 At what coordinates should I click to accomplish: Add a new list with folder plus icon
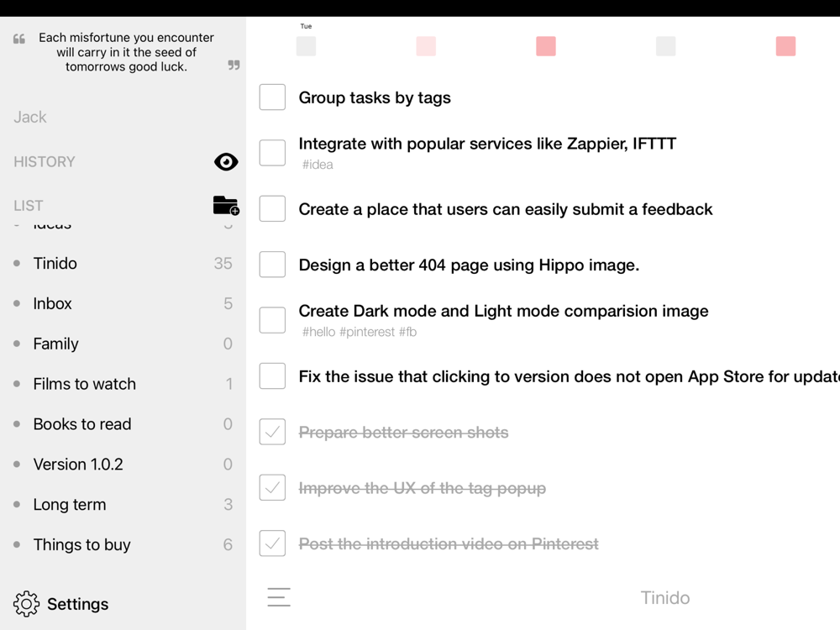[x=226, y=206]
